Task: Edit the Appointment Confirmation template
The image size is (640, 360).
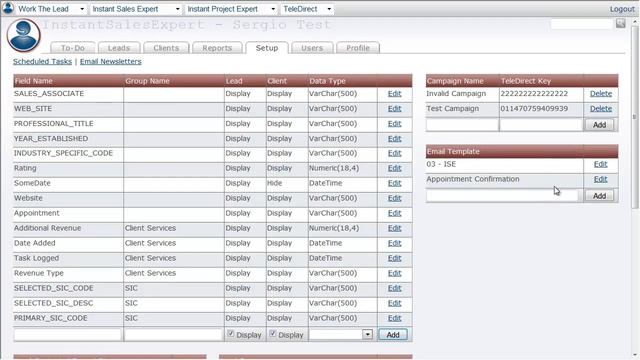Action: tap(600, 179)
